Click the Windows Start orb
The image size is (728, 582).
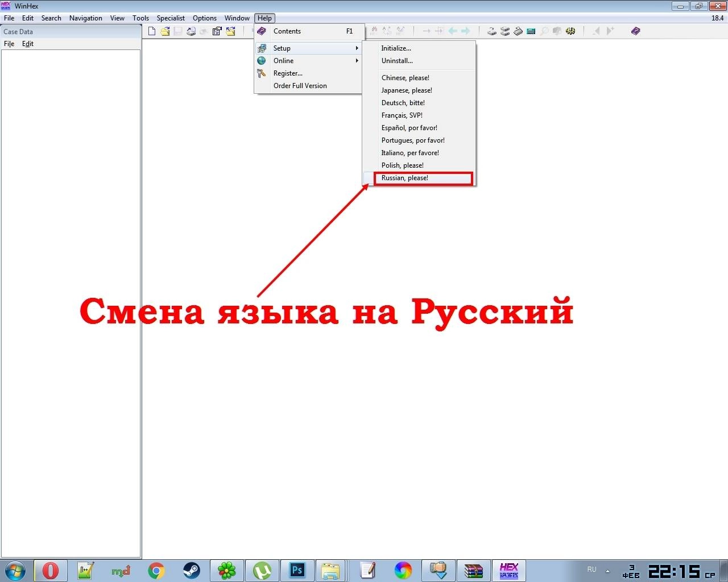click(x=15, y=570)
